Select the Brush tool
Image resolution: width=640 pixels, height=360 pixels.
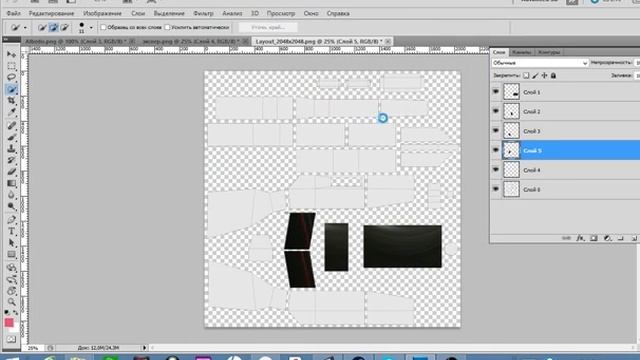[11, 137]
